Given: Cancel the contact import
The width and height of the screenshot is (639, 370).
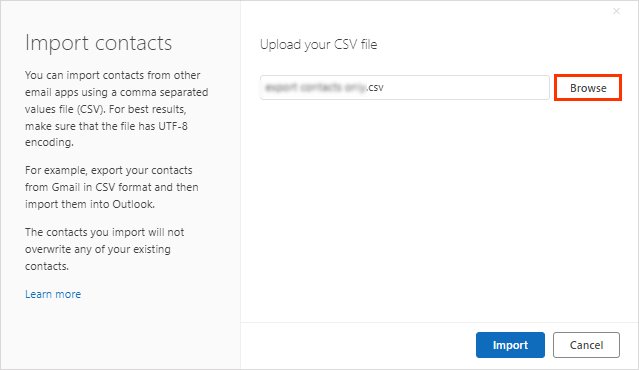Looking at the screenshot, I should click(586, 345).
